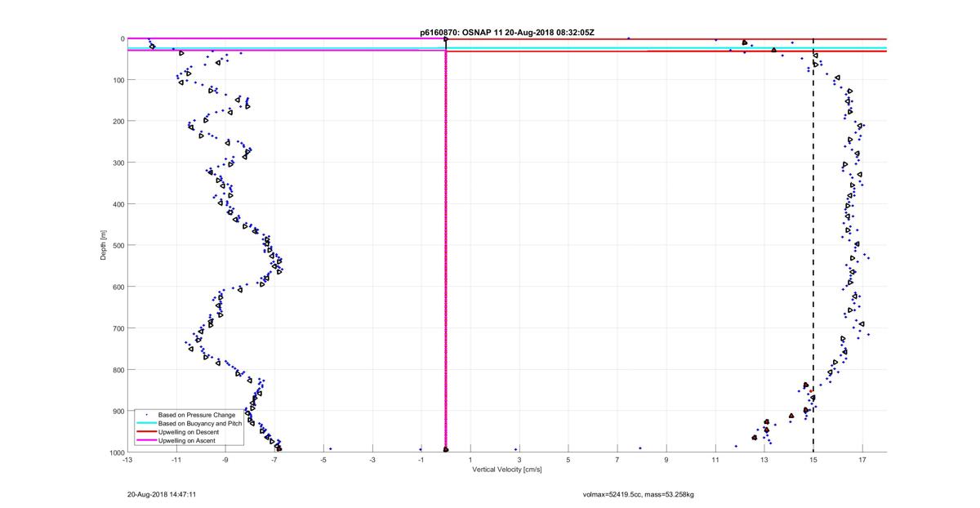Click the red horizontal line at the plot top

pos(666,39)
